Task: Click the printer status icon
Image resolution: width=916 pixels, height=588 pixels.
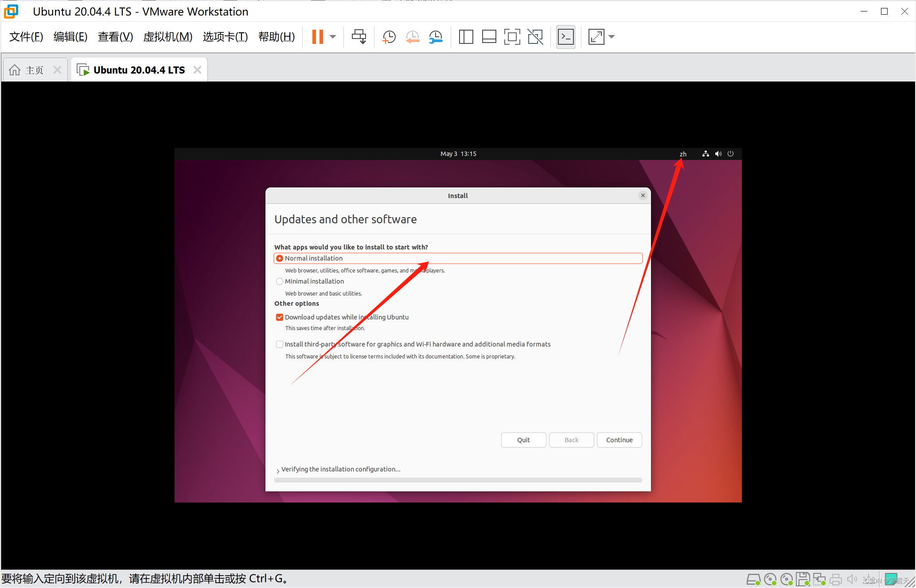Action: click(836, 579)
